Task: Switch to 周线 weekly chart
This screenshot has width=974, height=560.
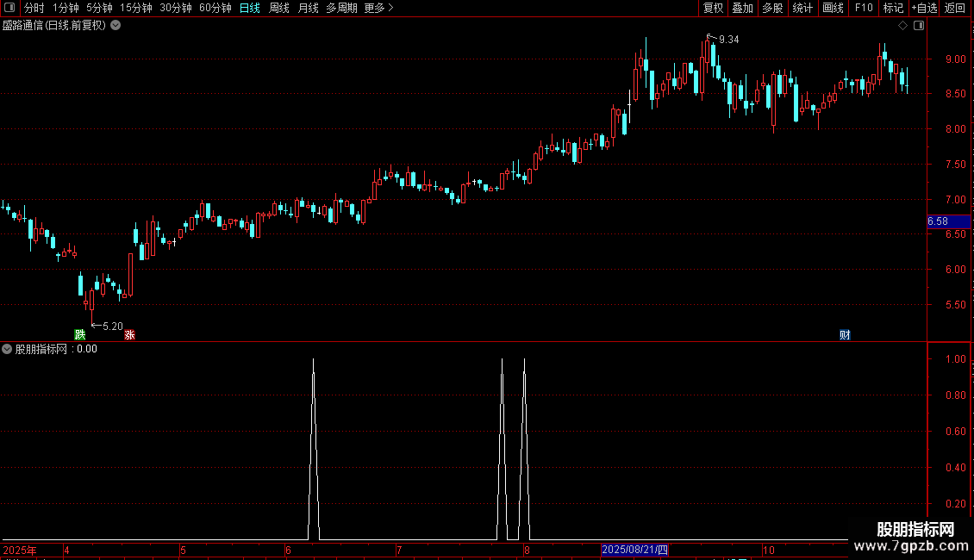Action: click(x=279, y=8)
